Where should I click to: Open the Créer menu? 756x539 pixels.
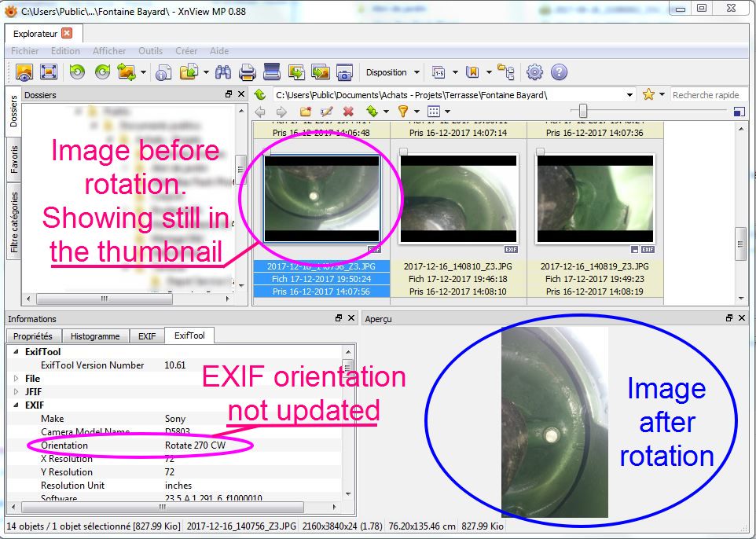point(186,51)
